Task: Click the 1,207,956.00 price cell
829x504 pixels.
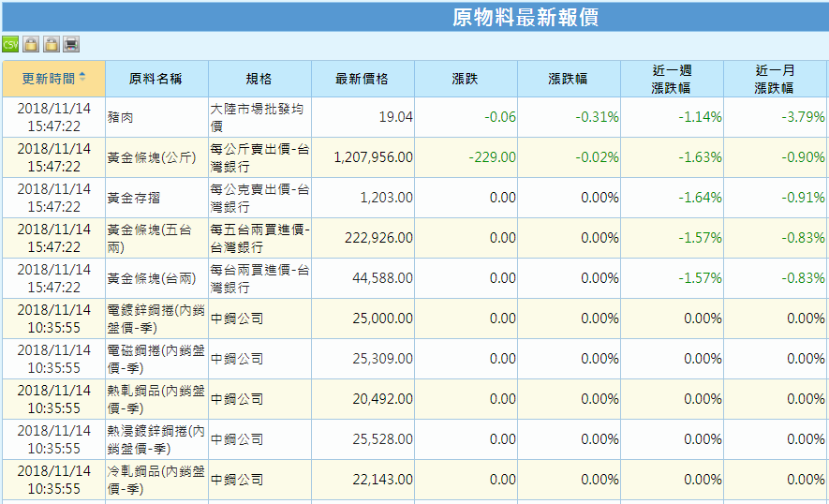Action: coord(373,157)
